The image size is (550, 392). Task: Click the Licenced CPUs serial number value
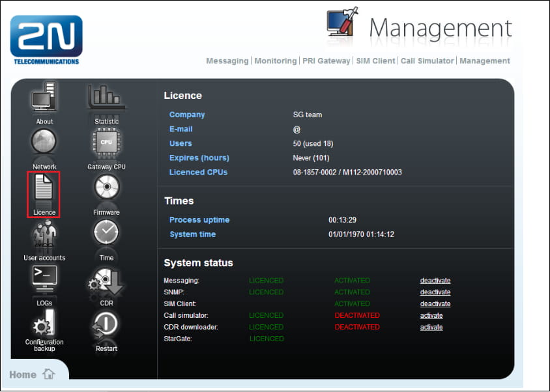coord(347,173)
